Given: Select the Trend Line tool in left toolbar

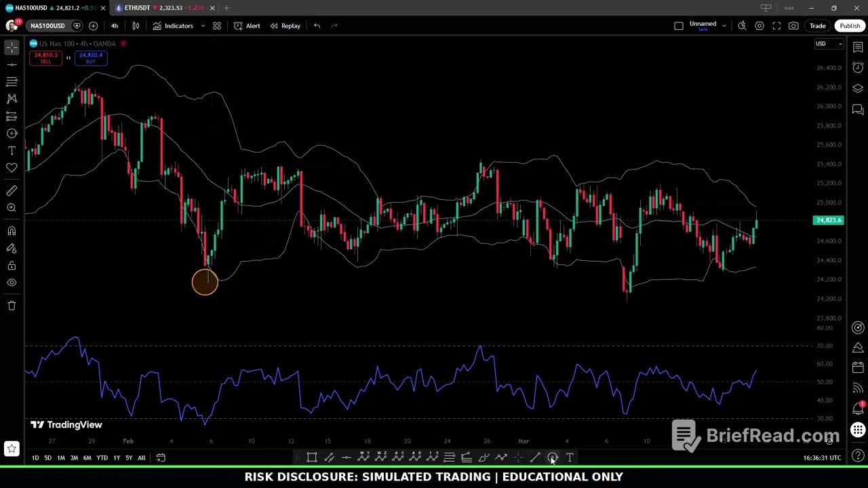Looking at the screenshot, I should coord(11,64).
